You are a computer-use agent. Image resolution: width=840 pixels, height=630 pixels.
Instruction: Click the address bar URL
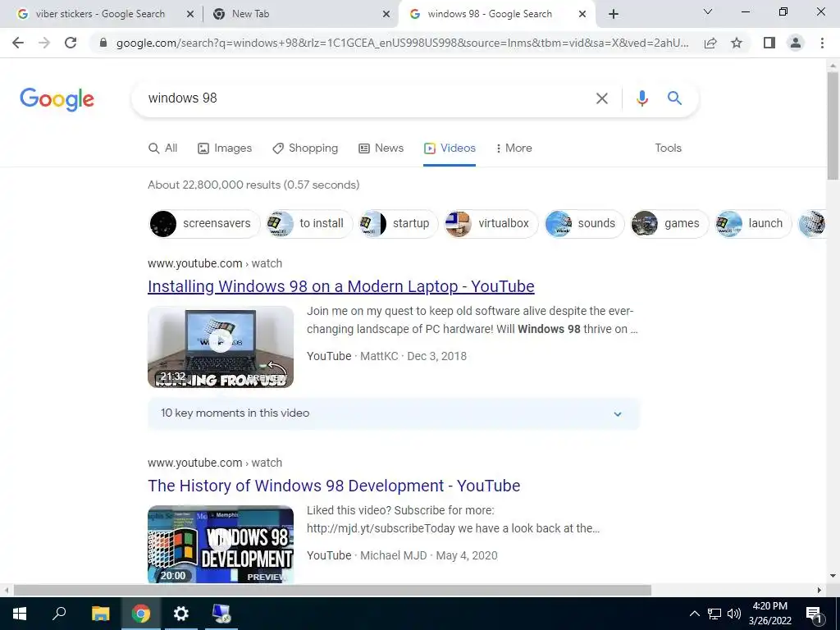[x=402, y=43]
